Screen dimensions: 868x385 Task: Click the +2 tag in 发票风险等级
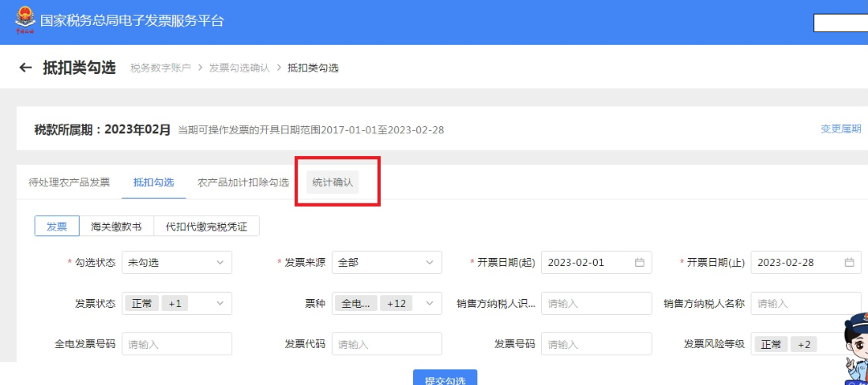point(804,344)
